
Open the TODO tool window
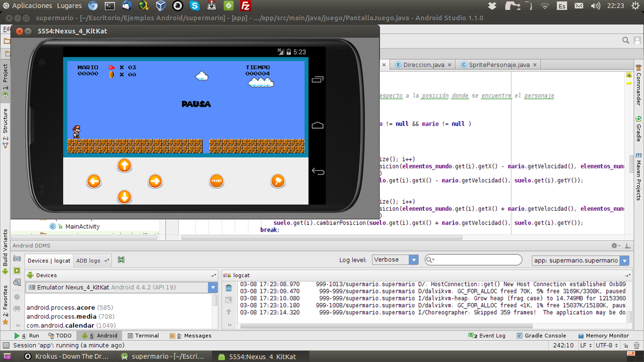click(59, 336)
